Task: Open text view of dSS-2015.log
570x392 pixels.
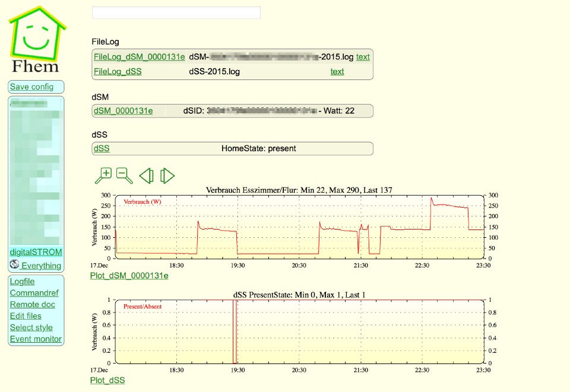Action: pos(337,72)
